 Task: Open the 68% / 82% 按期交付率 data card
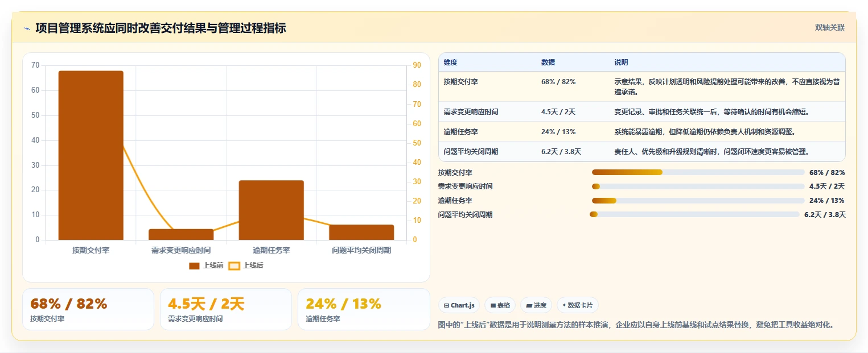click(88, 309)
